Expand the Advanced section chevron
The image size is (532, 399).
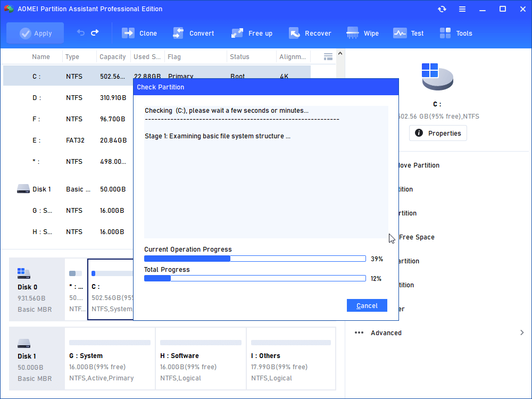pos(521,332)
